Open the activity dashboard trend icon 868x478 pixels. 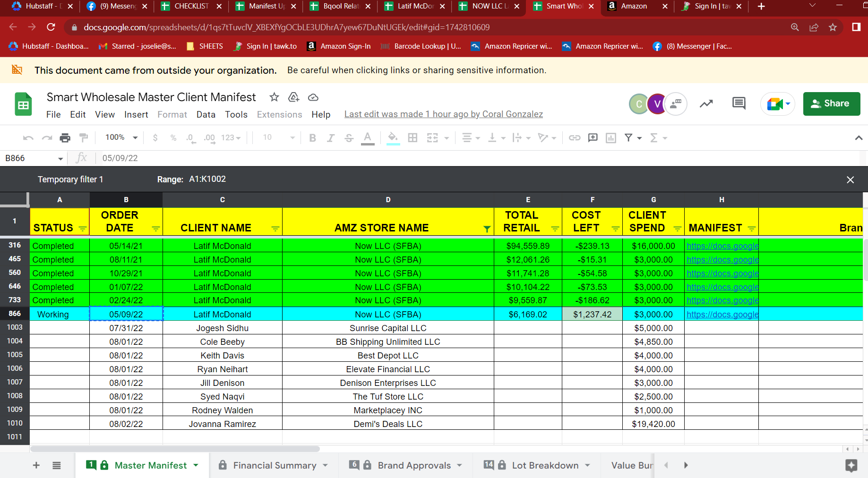coord(706,103)
